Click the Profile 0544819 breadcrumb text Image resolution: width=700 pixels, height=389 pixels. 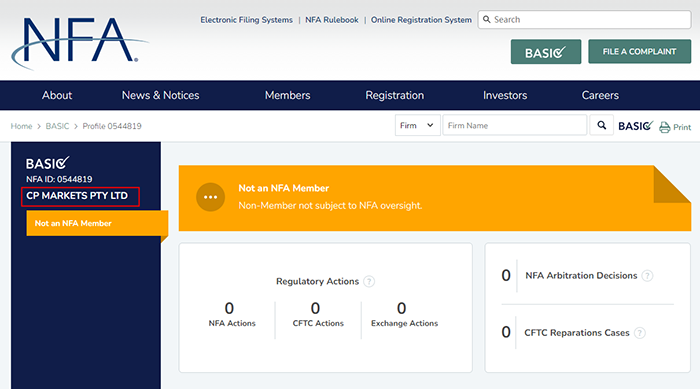pyautogui.click(x=112, y=126)
